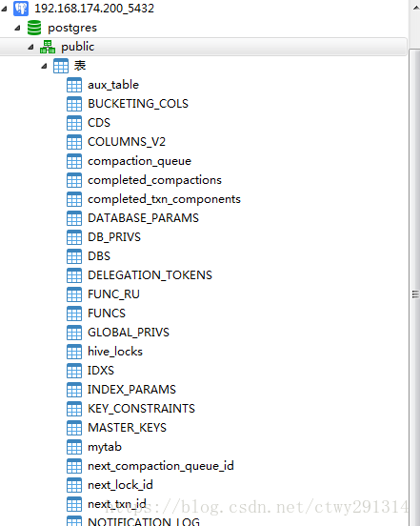The width and height of the screenshot is (420, 526).
Task: Click the next_compaction_queue_id table icon
Action: [x=74, y=466]
